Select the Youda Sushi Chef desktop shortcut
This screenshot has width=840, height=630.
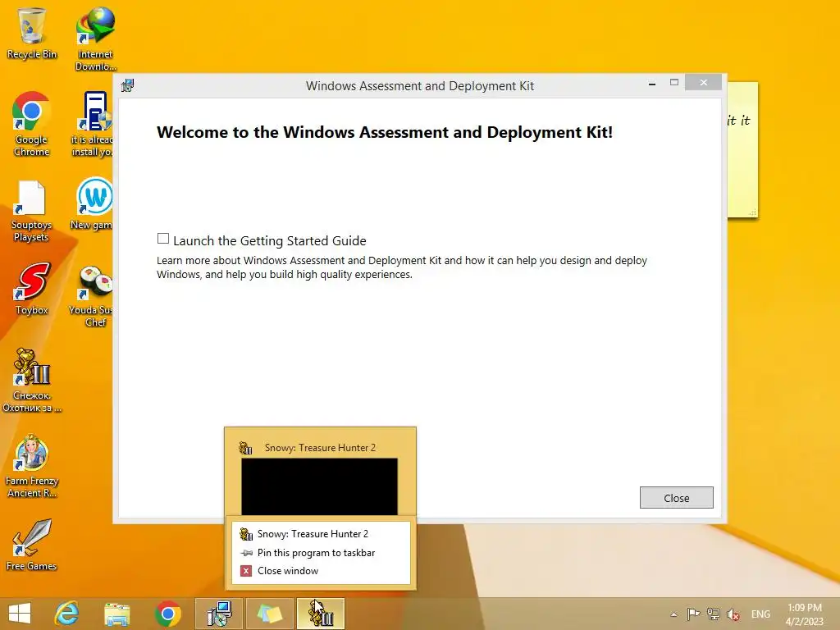click(92, 295)
